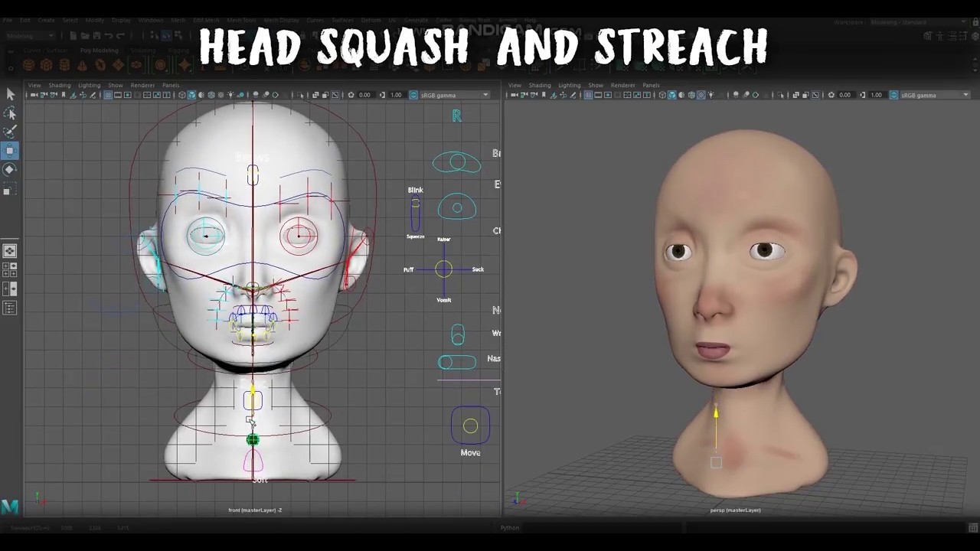Toggle the grid display icon in the front viewport
980x551 pixels.
[x=108, y=95]
